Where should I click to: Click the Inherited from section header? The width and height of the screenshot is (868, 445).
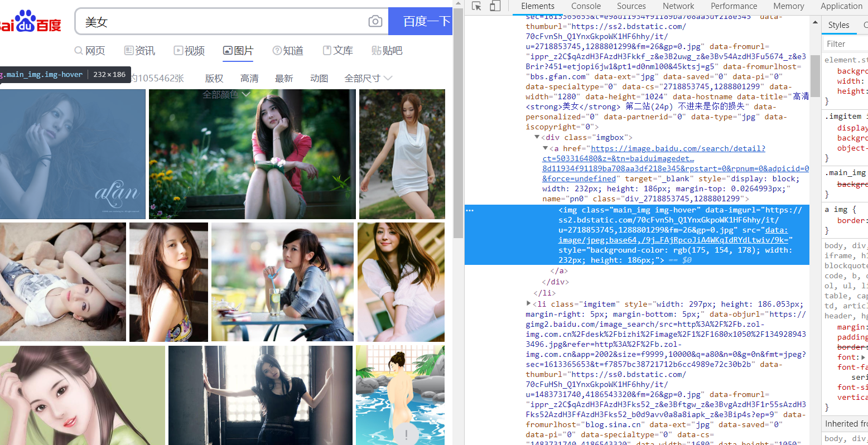coord(845,424)
